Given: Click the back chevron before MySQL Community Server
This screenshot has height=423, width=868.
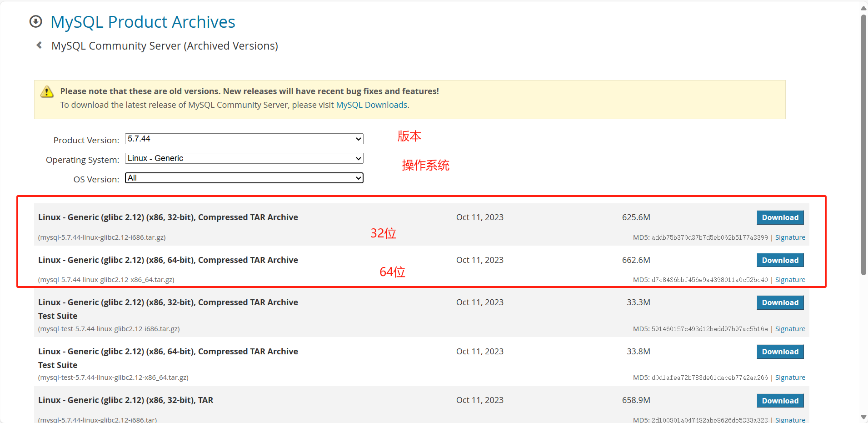Looking at the screenshot, I should 39,45.
